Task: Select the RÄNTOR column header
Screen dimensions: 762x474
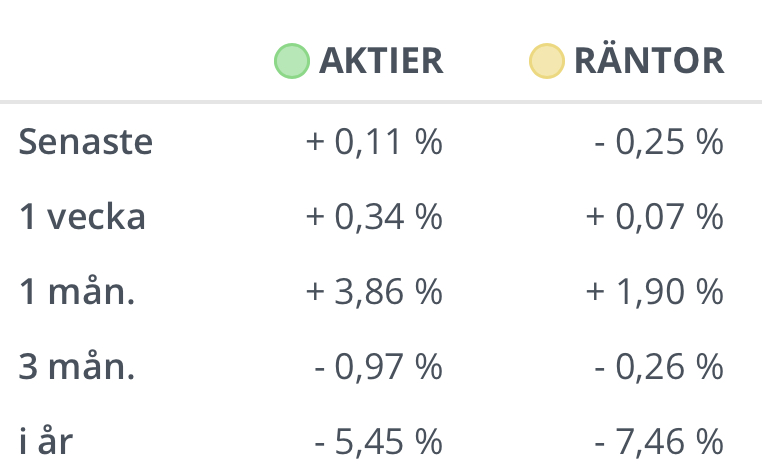Action: pos(648,61)
